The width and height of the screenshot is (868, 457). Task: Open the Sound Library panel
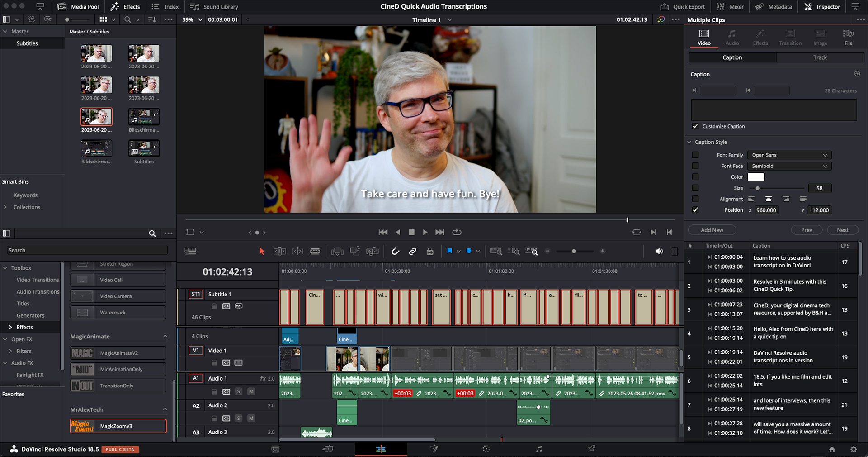(214, 7)
